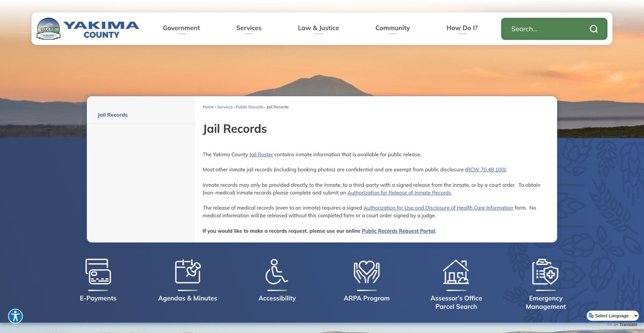This screenshot has height=333, width=644.
Task: Open the accessibility widget button
Action: [x=16, y=316]
